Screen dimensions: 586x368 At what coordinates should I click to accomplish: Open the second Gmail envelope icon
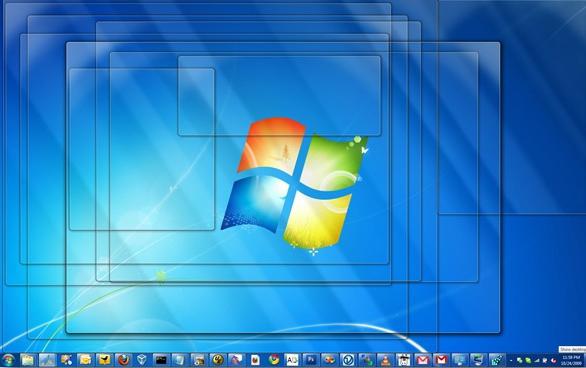tap(441, 361)
